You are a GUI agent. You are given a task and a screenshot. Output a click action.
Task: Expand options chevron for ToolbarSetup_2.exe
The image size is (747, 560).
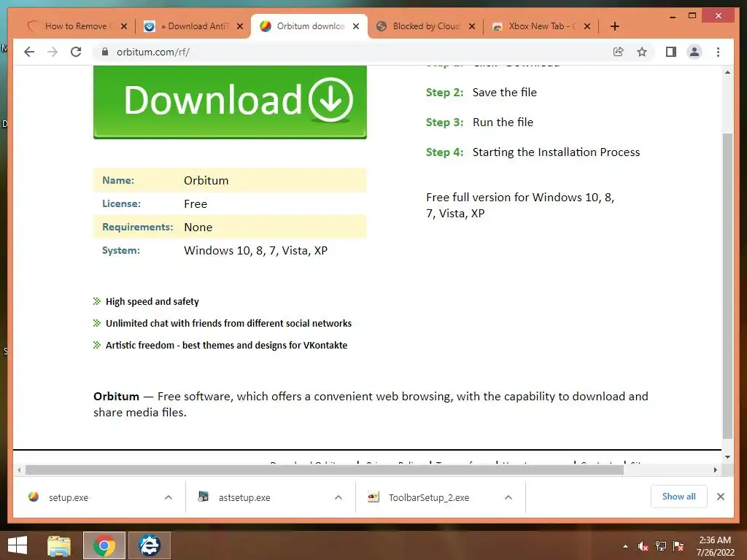pyautogui.click(x=508, y=497)
